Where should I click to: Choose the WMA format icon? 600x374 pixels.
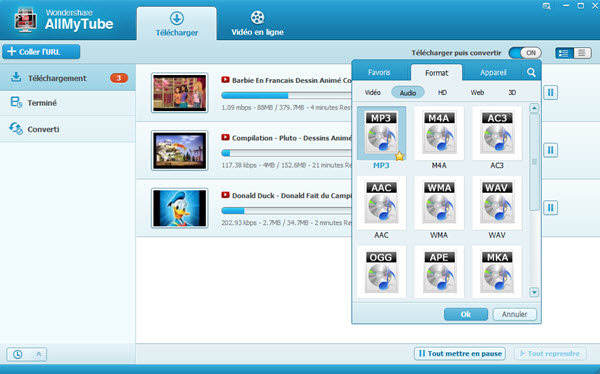click(439, 203)
